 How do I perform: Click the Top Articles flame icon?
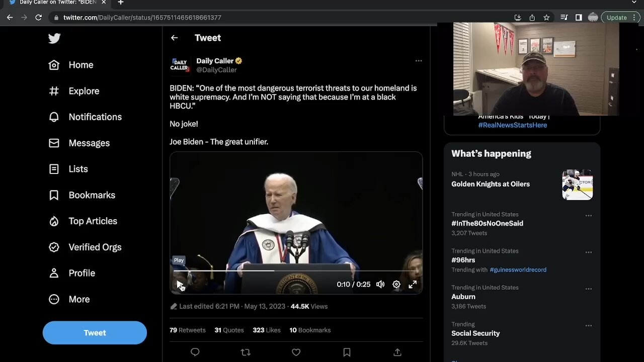pyautogui.click(x=54, y=221)
